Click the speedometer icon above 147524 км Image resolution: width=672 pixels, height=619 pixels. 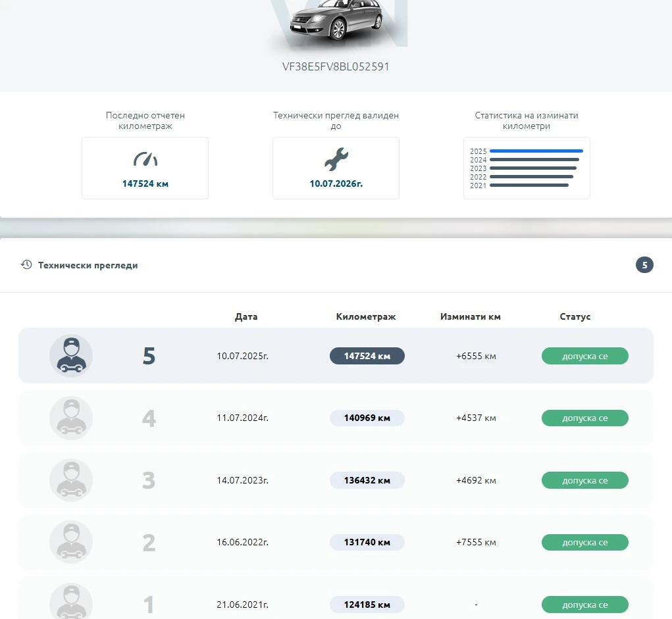(145, 159)
